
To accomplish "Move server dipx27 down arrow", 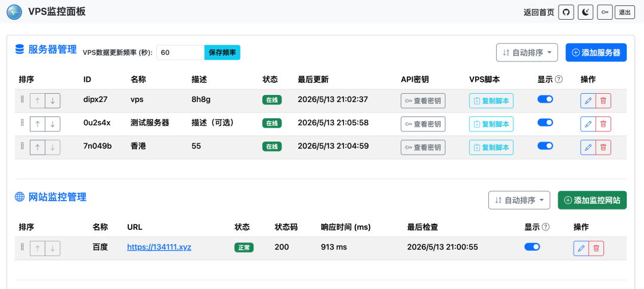I will [52, 101].
